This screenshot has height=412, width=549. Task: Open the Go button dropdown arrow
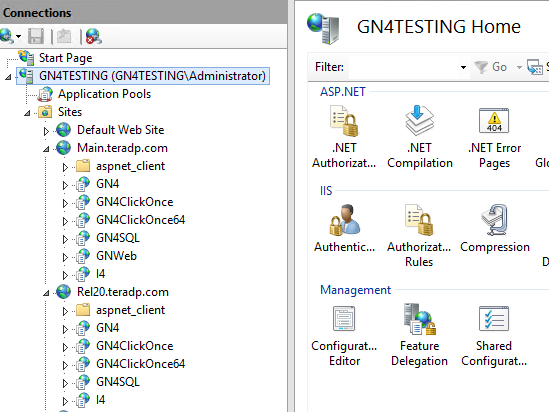tap(519, 67)
